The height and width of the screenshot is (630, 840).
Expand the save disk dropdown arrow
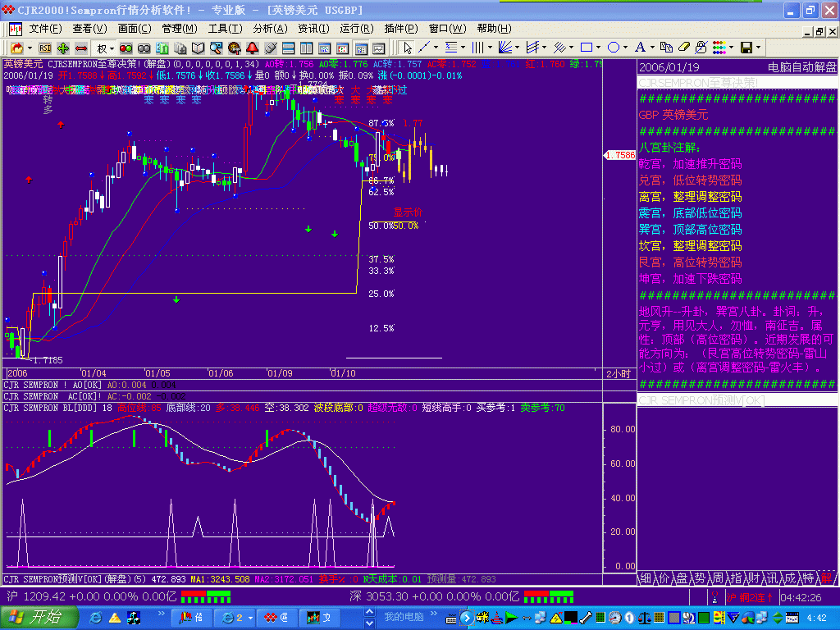[x=759, y=48]
